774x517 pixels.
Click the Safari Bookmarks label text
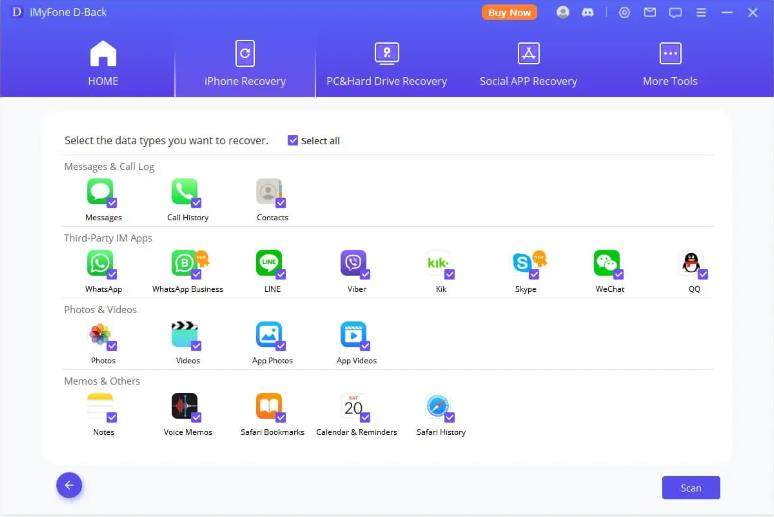click(272, 432)
